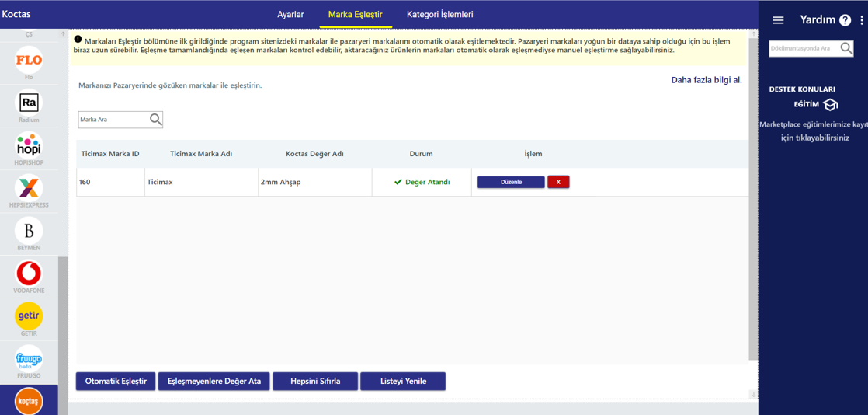The width and height of the screenshot is (868, 415).
Task: Click the marketplace sidebar scrollbar
Action: coord(63,335)
